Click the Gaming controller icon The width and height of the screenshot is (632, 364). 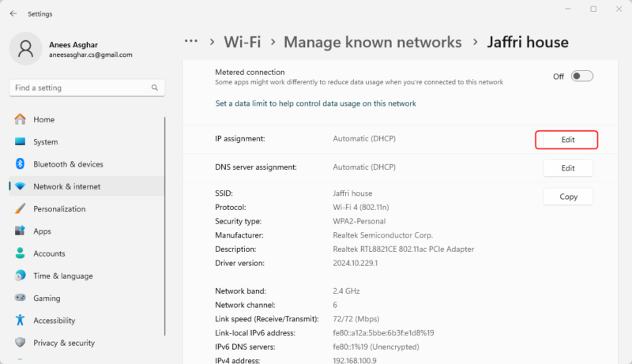click(21, 298)
